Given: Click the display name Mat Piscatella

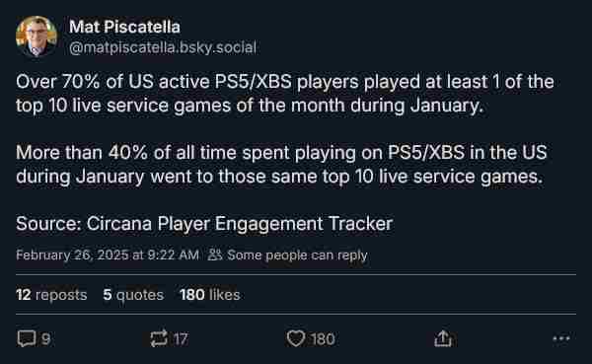Looking at the screenshot, I should pyautogui.click(x=124, y=27).
